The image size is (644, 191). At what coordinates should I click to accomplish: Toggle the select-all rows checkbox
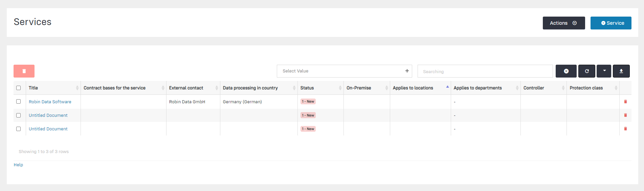coord(19,88)
